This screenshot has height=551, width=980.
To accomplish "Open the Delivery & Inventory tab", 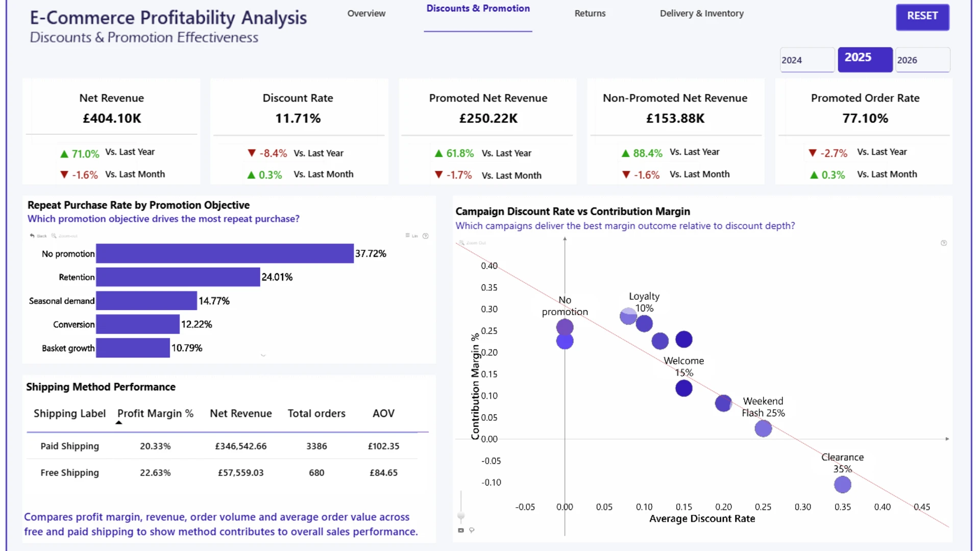I will (x=702, y=13).
